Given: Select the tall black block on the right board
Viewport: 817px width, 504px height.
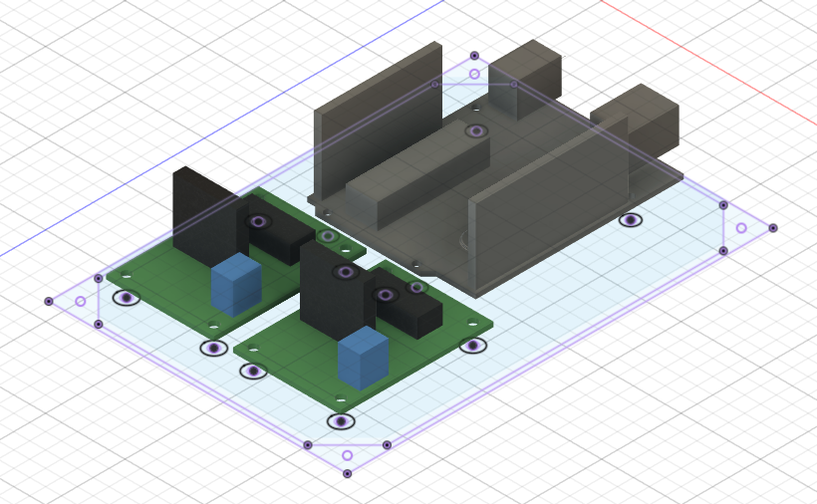Looking at the screenshot, I should click(x=336, y=292).
